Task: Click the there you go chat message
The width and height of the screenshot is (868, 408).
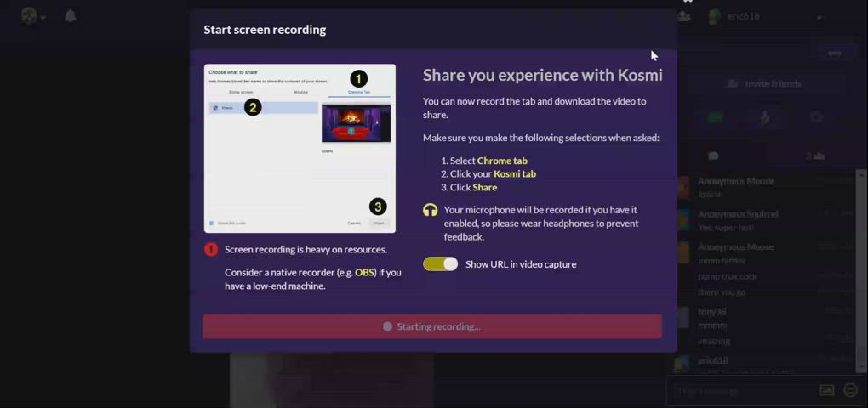Action: (x=722, y=292)
